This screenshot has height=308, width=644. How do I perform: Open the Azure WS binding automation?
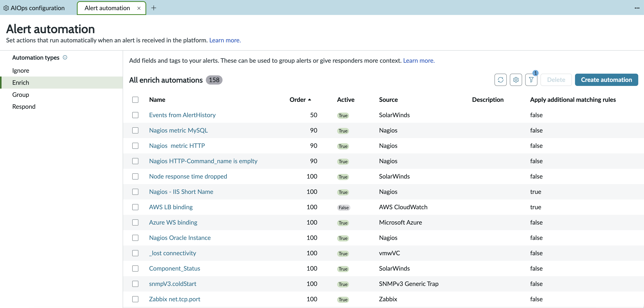pos(173,222)
